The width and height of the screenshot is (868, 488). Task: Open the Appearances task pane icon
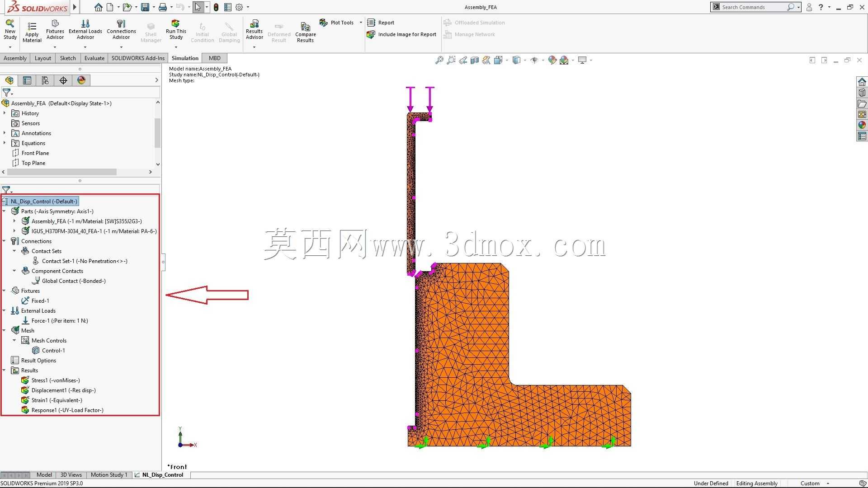click(x=862, y=125)
